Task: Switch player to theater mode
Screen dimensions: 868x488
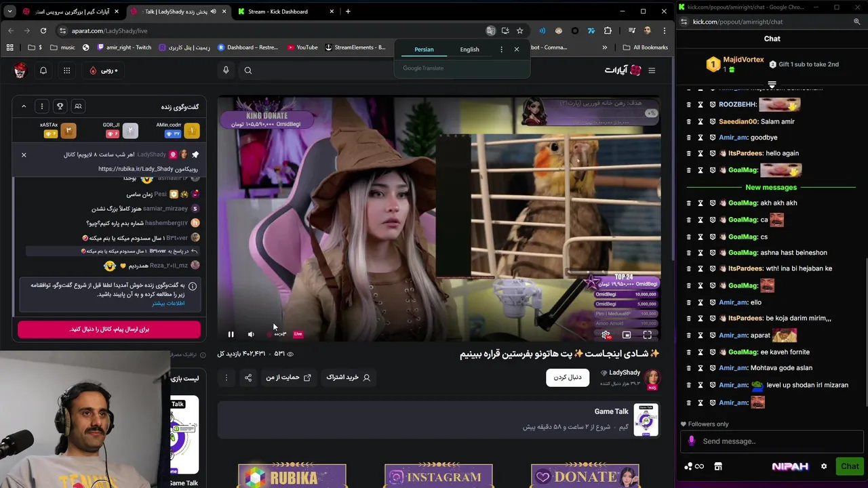Action: 627,334
